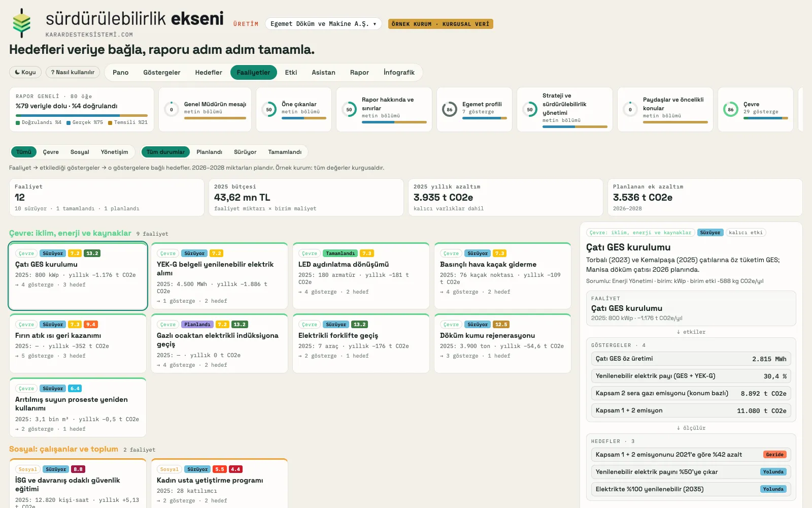This screenshot has width=812, height=508.
Task: Click the 12.5 SDG badge on Döküm kumu card
Action: (x=501, y=324)
